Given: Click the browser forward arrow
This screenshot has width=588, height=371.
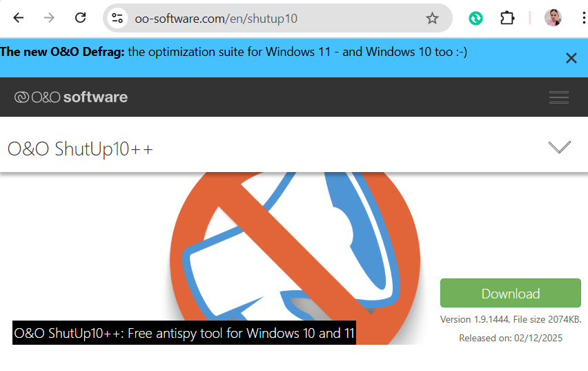Looking at the screenshot, I should [x=49, y=18].
